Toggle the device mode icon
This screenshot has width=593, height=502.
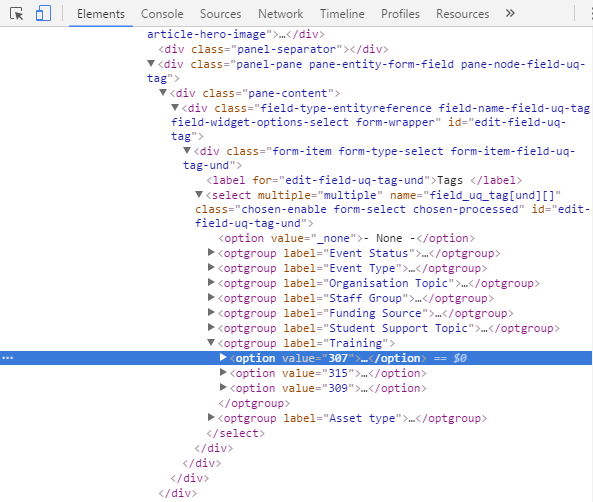coord(43,14)
